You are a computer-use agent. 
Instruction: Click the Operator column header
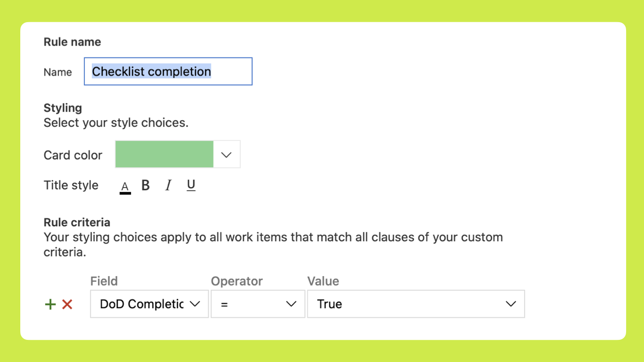[x=237, y=281]
